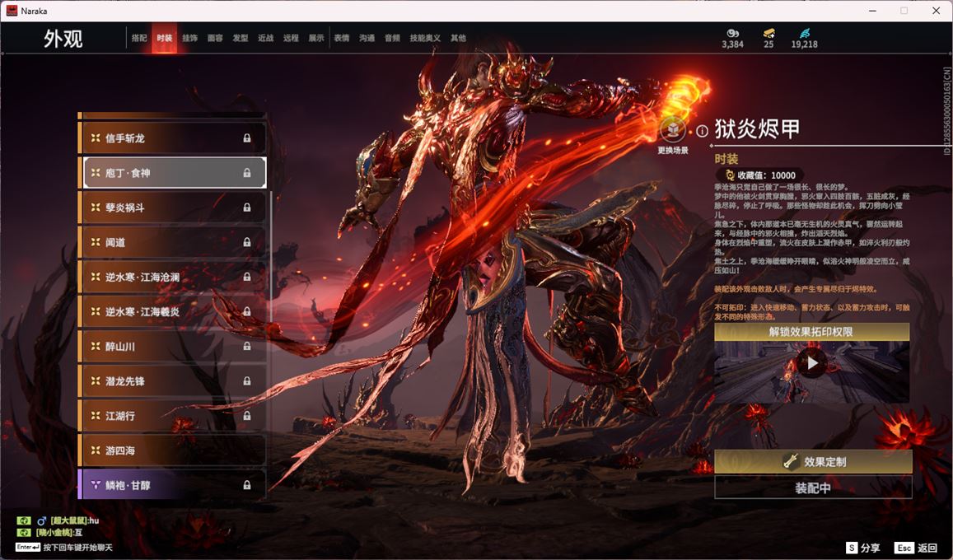Image resolution: width=953 pixels, height=560 pixels.
Task: Click the 解锁效果拓印权限 button
Action: point(811,332)
